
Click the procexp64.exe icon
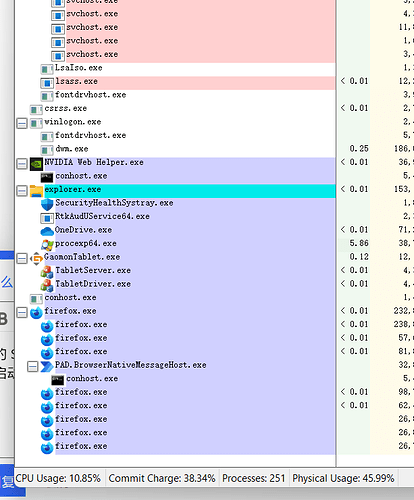click(x=47, y=245)
